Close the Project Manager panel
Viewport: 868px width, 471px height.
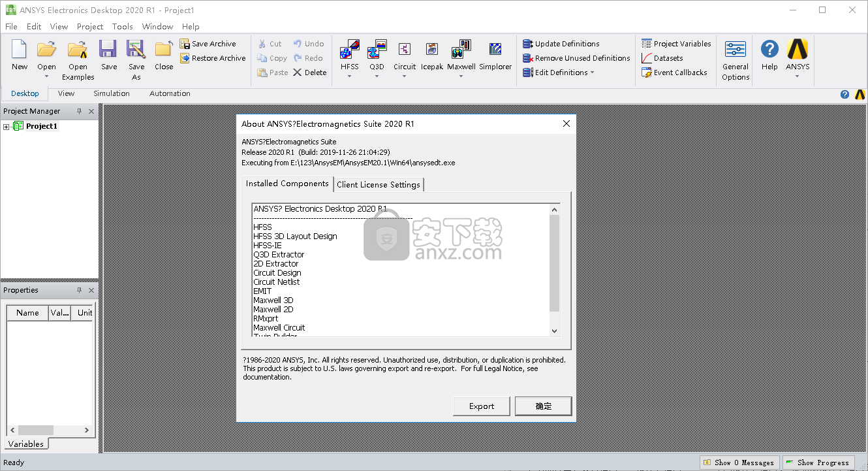point(91,111)
